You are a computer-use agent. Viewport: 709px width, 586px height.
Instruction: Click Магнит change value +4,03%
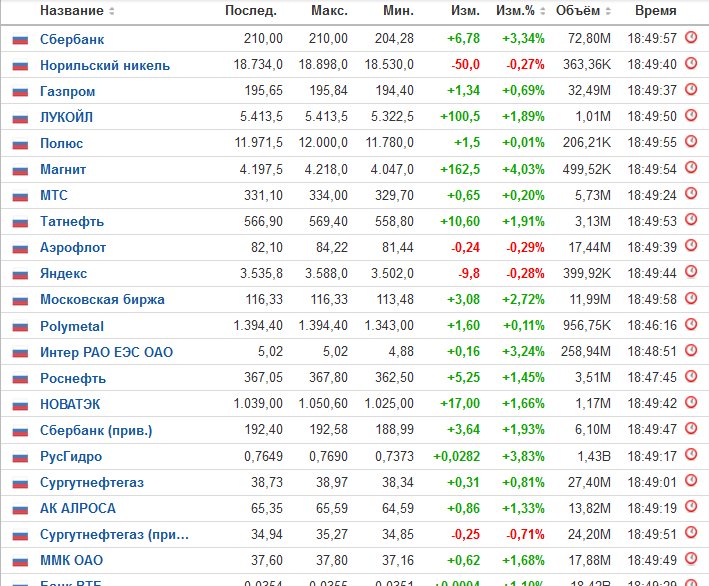[523, 170]
